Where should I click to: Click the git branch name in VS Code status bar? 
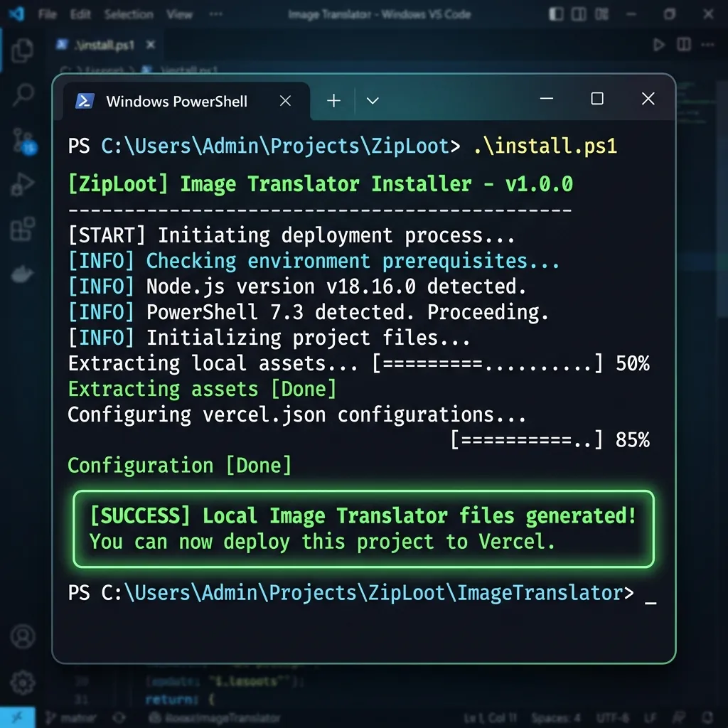click(72, 718)
